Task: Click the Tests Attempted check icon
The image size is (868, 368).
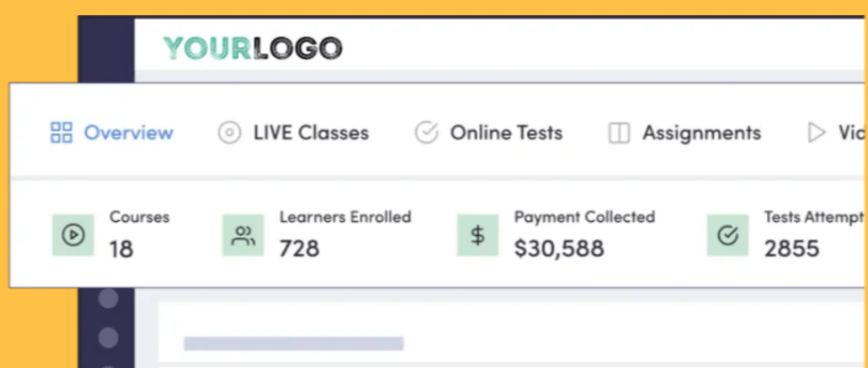Action: [727, 235]
